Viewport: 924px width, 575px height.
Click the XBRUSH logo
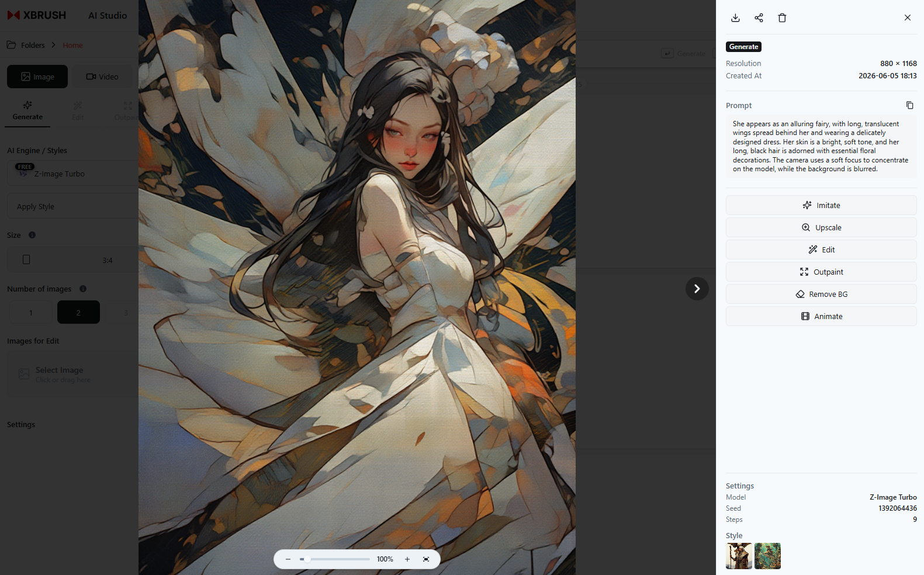pos(37,15)
